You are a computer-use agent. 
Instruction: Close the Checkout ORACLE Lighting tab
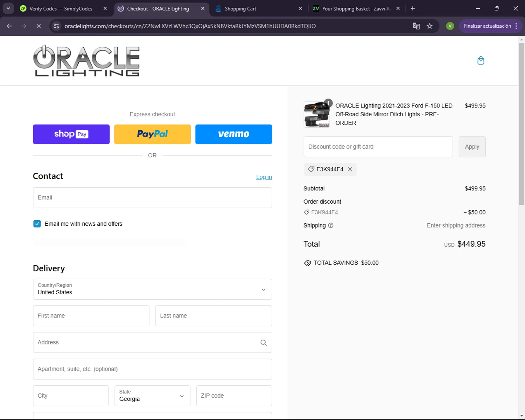[x=203, y=8]
